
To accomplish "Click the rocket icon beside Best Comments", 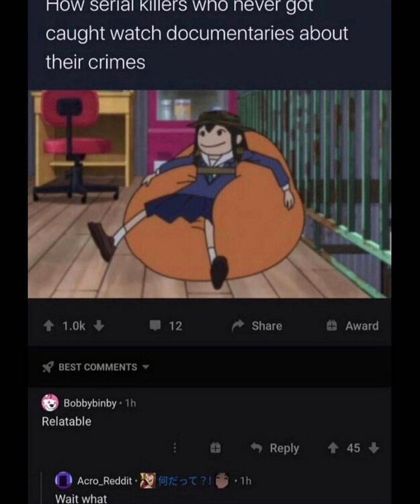I will click(x=48, y=367).
